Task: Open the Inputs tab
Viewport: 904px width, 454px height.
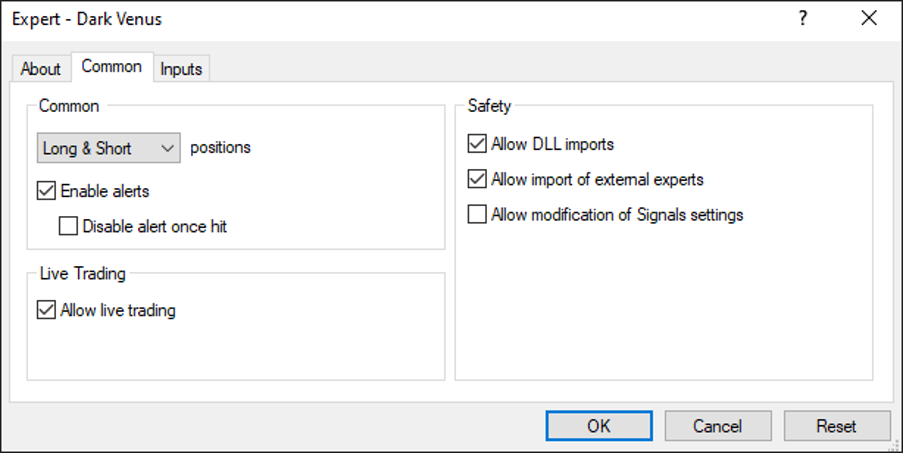Action: (181, 69)
